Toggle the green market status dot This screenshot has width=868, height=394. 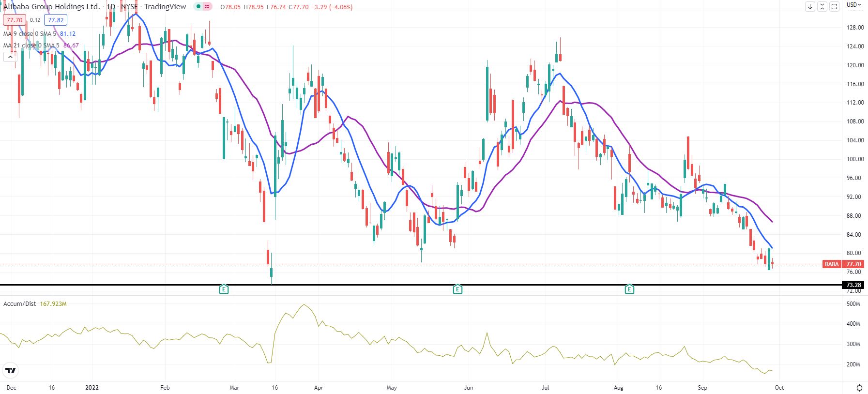pyautogui.click(x=198, y=7)
